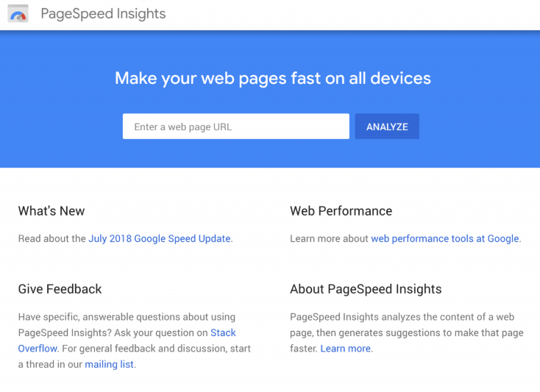540x392 pixels.
Task: Click the word Stack in the Stack Overflow link
Action: pyautogui.click(x=223, y=333)
